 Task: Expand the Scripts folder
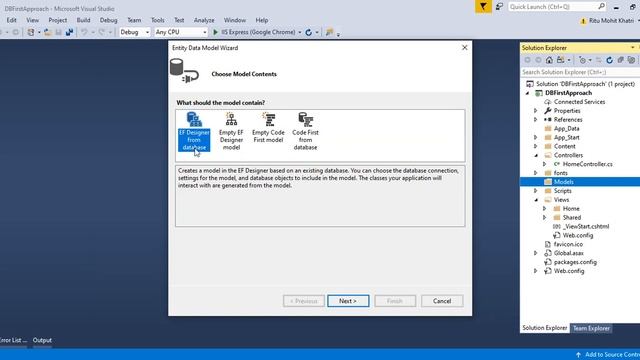pyautogui.click(x=536, y=191)
